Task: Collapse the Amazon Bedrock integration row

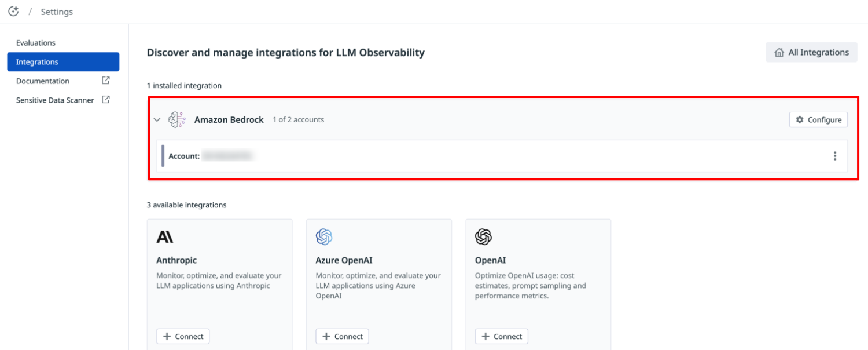Action: click(x=157, y=120)
